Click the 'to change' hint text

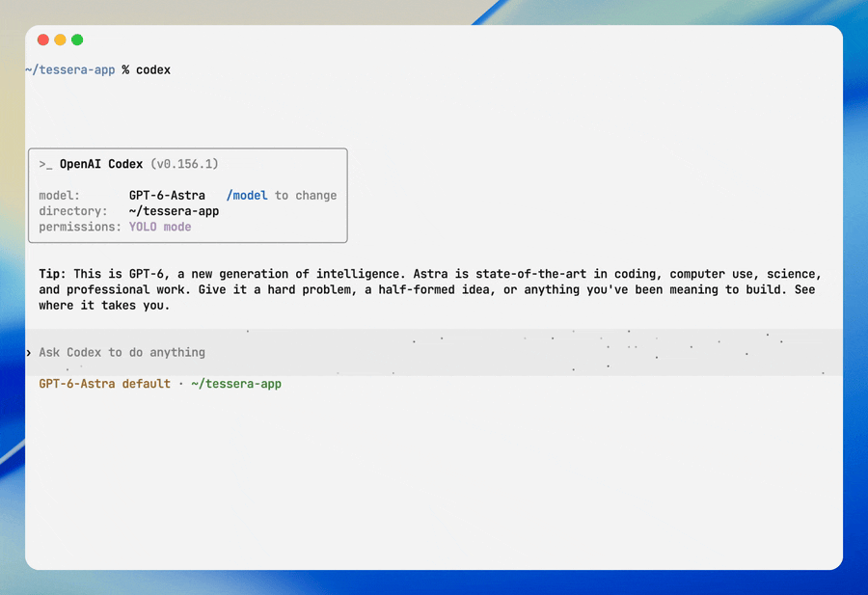click(x=306, y=196)
